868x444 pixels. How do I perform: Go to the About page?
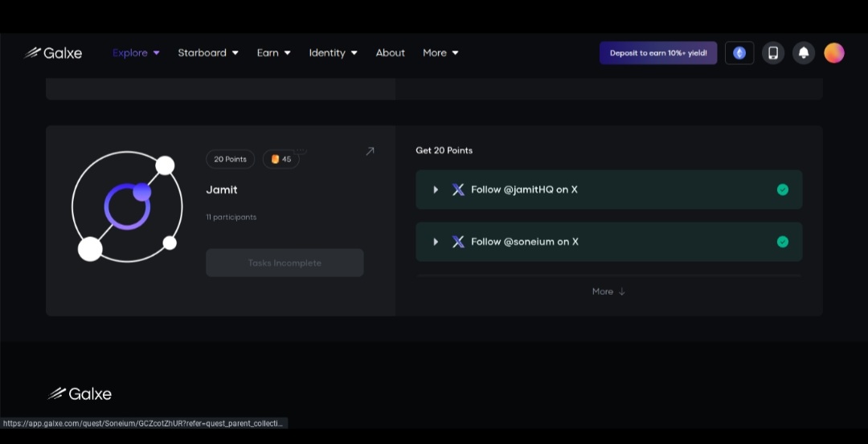pos(391,53)
